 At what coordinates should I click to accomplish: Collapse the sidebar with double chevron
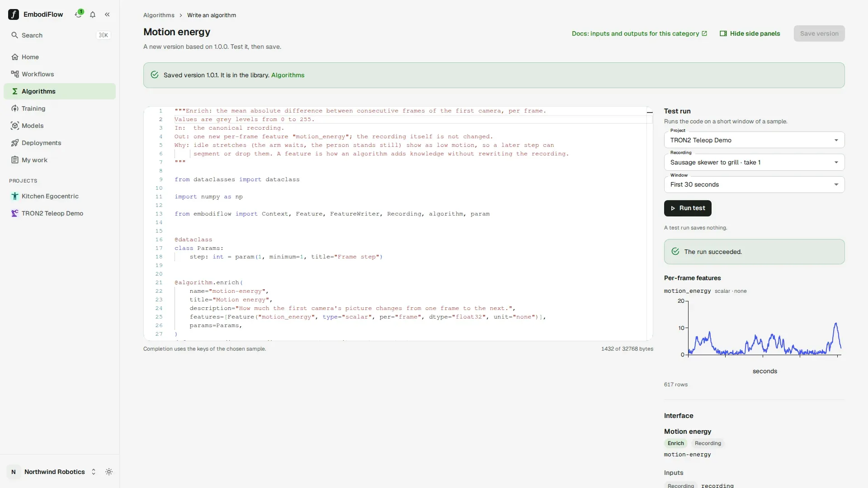click(107, 14)
